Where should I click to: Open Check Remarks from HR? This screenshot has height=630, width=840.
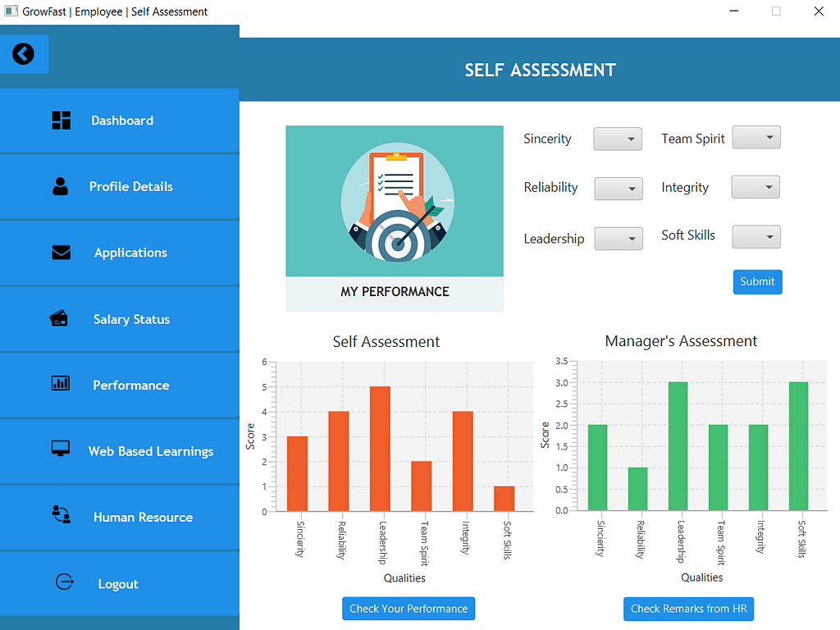click(x=687, y=609)
